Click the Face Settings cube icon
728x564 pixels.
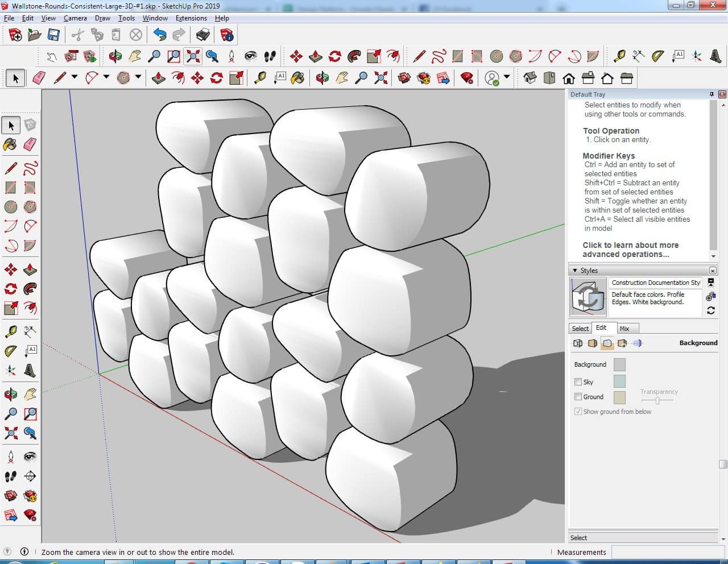tap(593, 343)
